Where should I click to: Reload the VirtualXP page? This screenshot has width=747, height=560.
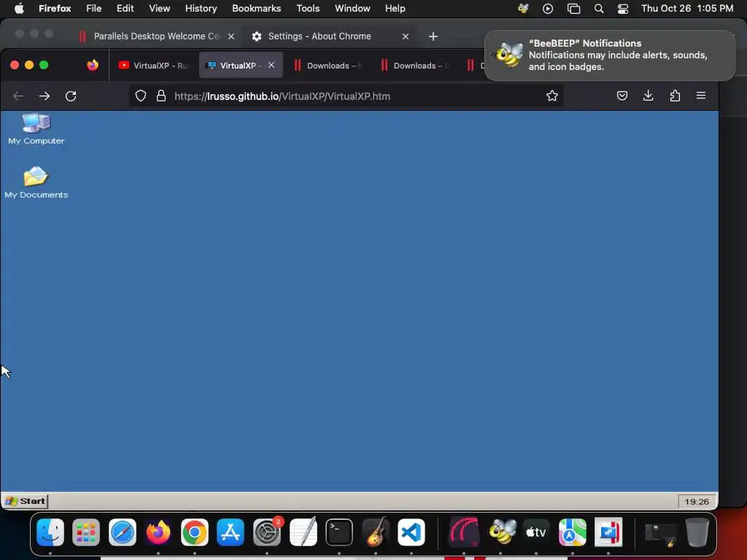tap(71, 96)
